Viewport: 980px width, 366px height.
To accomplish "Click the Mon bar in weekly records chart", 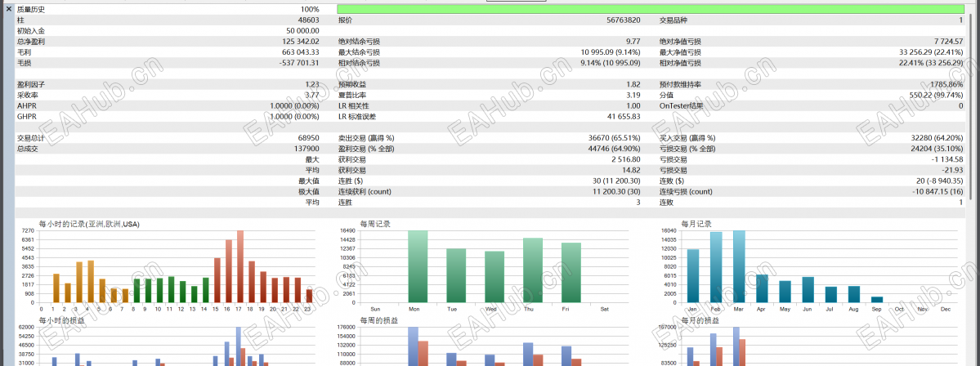I will point(418,266).
